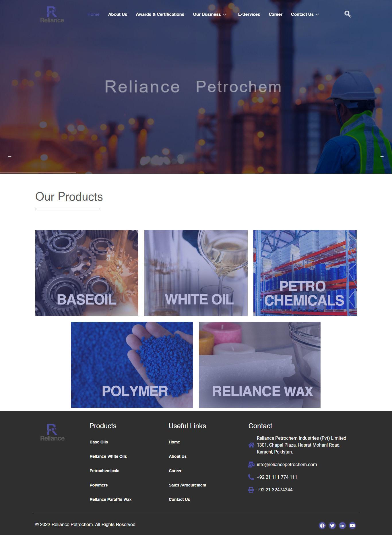Click Sales /Procurement footer link
This screenshot has width=392, height=535.
pyautogui.click(x=188, y=485)
